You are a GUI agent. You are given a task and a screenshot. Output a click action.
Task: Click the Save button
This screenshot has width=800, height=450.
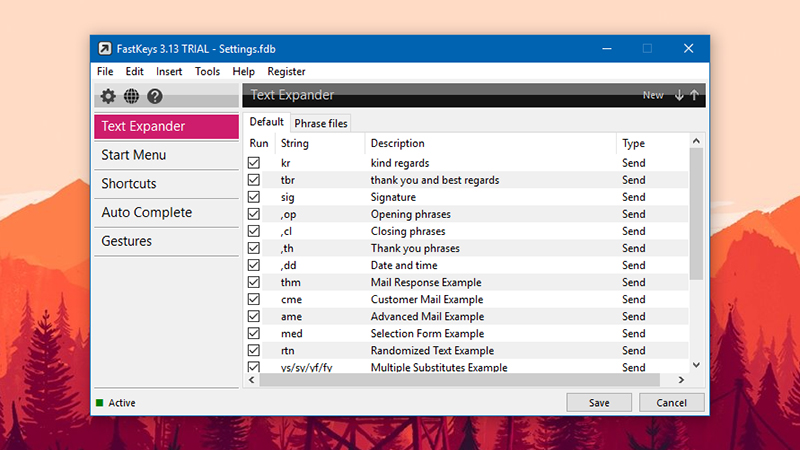tap(599, 403)
